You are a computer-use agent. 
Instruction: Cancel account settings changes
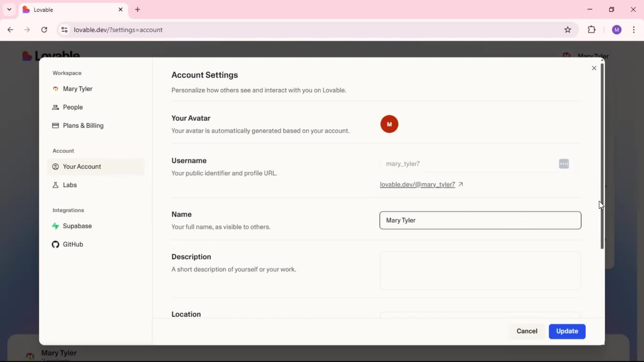click(x=527, y=331)
